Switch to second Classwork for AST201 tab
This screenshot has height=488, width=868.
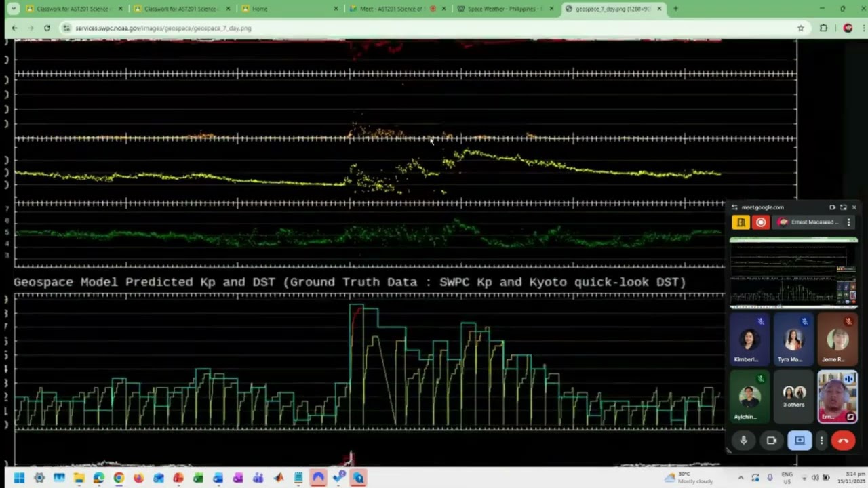pyautogui.click(x=182, y=9)
